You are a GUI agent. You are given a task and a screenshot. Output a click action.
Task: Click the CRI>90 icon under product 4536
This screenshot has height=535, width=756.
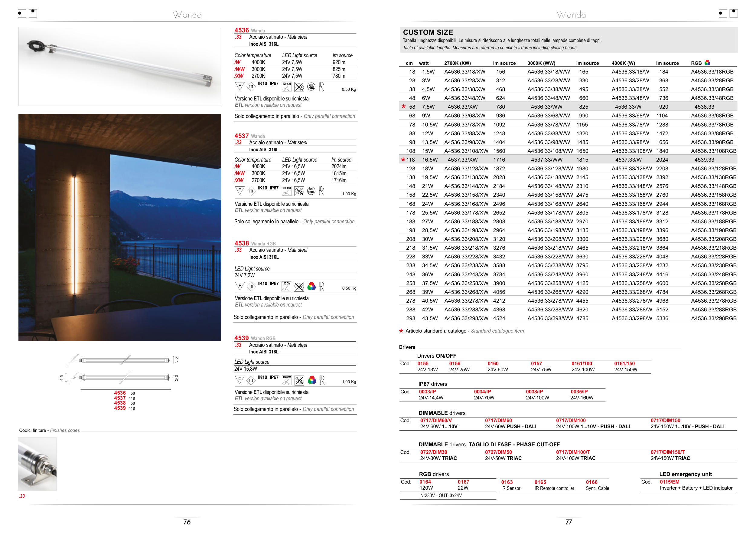[311, 87]
